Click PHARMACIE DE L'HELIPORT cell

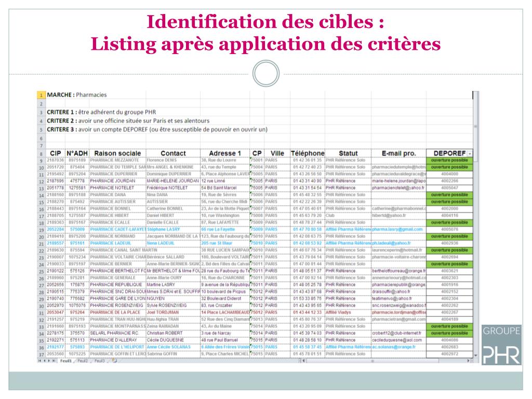[117, 347]
